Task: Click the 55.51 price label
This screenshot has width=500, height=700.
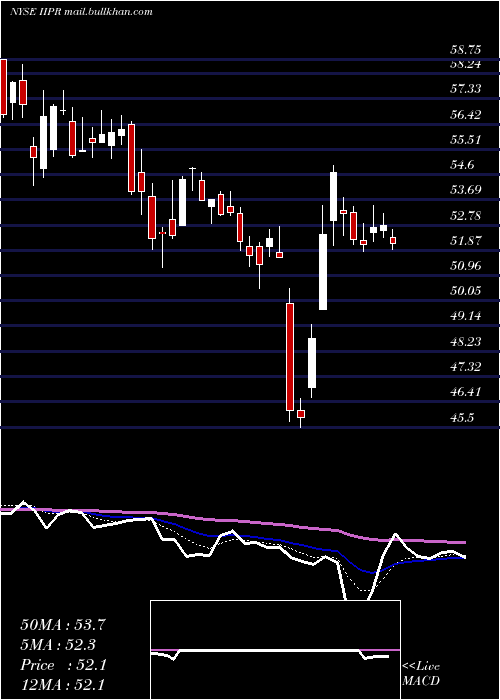Action: [466, 140]
